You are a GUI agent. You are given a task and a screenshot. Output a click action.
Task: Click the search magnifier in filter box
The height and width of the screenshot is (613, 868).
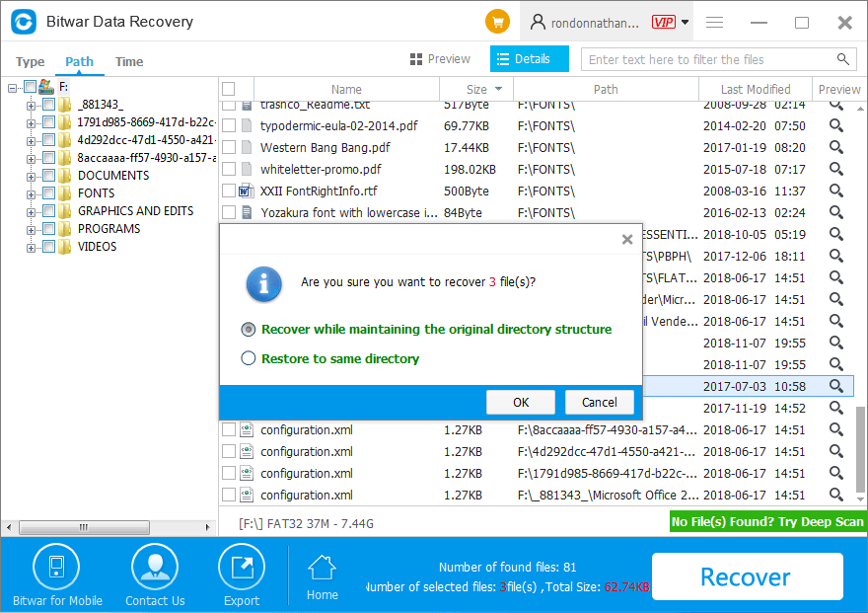click(843, 59)
